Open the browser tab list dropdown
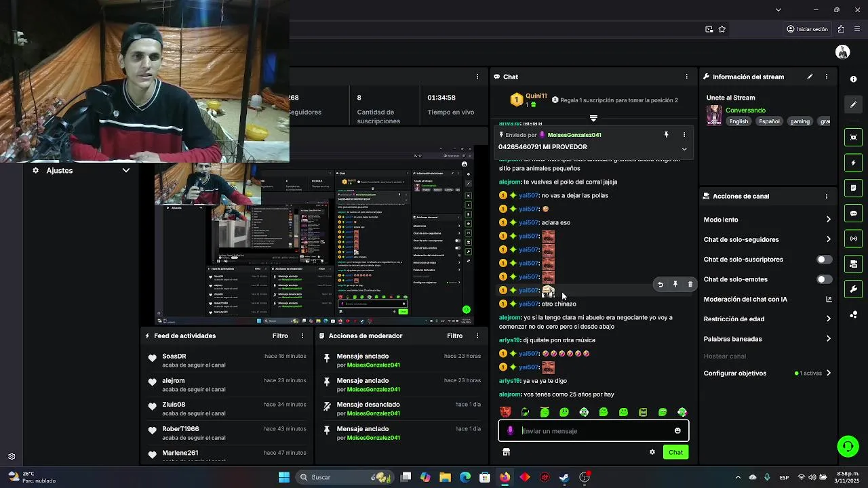The height and width of the screenshot is (488, 868). tap(778, 9)
